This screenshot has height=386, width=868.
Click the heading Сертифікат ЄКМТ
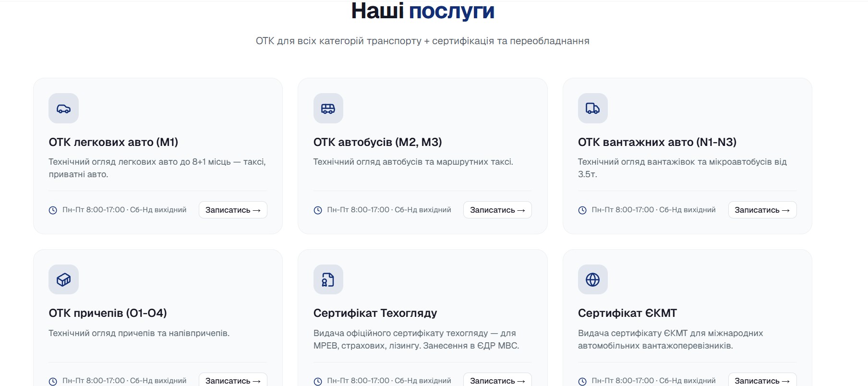click(627, 313)
